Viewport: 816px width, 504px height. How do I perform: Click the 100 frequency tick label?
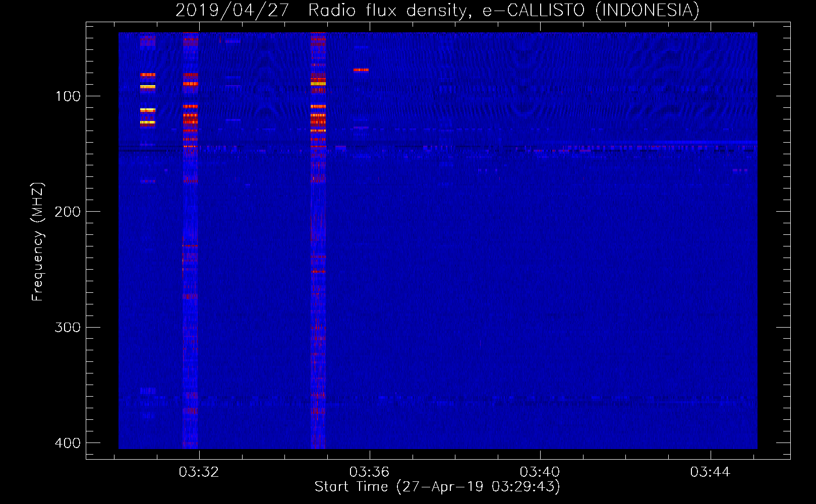coord(68,96)
